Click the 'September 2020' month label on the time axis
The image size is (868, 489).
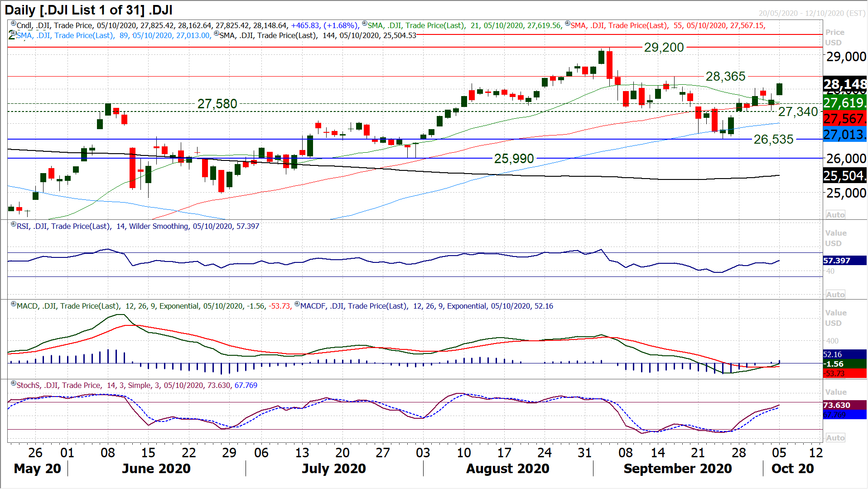678,469
